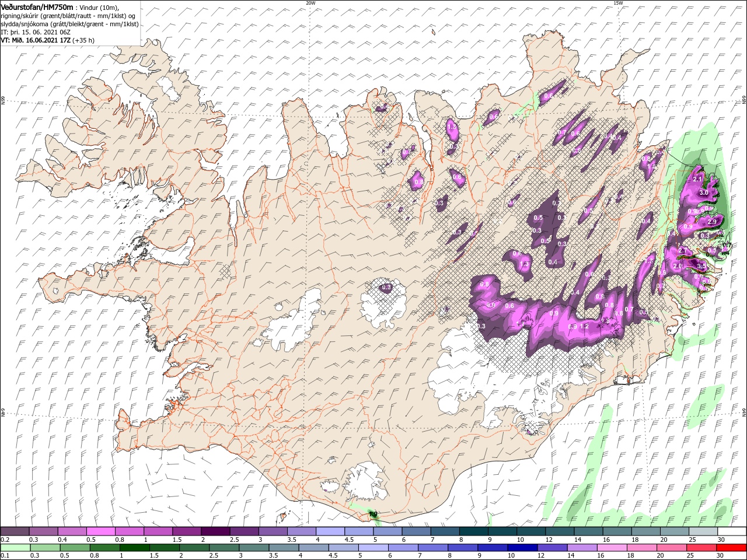Pick the mauve 0.2 swatch in upper legend
The height and width of the screenshot is (560, 747).
pos(15,531)
